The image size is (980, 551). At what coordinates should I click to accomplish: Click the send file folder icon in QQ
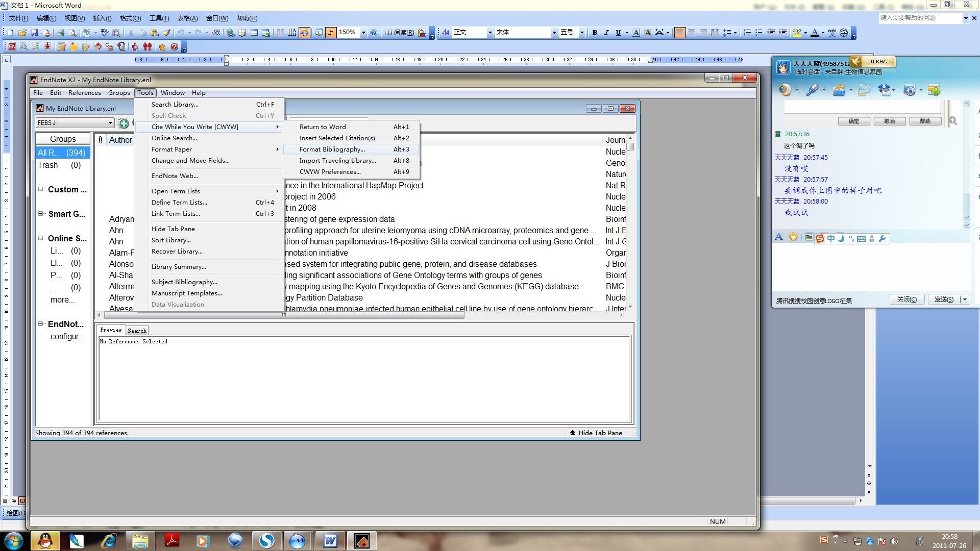[839, 90]
